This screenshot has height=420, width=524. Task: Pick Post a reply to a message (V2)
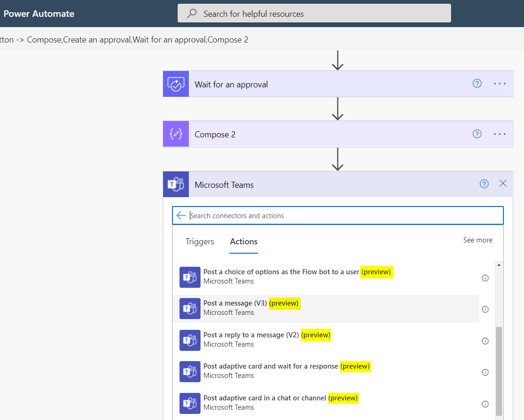(326, 340)
